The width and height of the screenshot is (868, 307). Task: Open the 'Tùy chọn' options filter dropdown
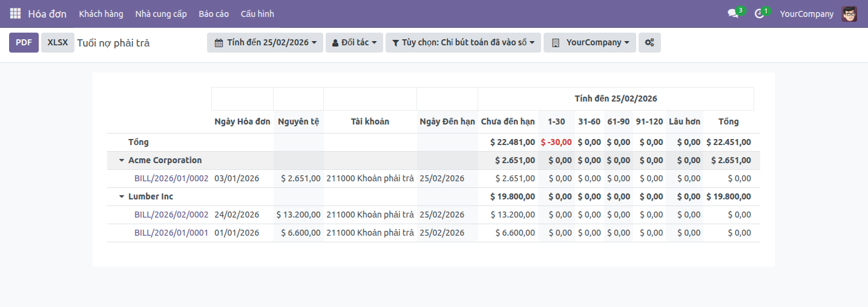(x=463, y=42)
